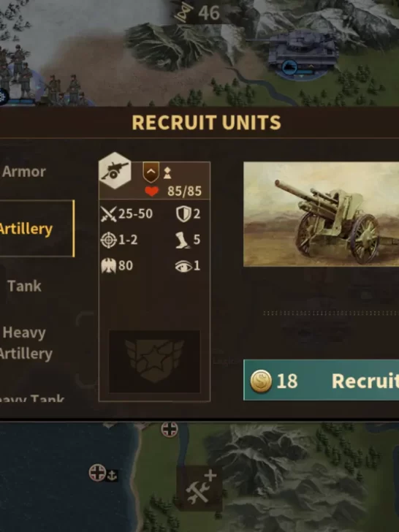Select the Armor unit tab
Screen dimensions: 399x532
[23, 172]
